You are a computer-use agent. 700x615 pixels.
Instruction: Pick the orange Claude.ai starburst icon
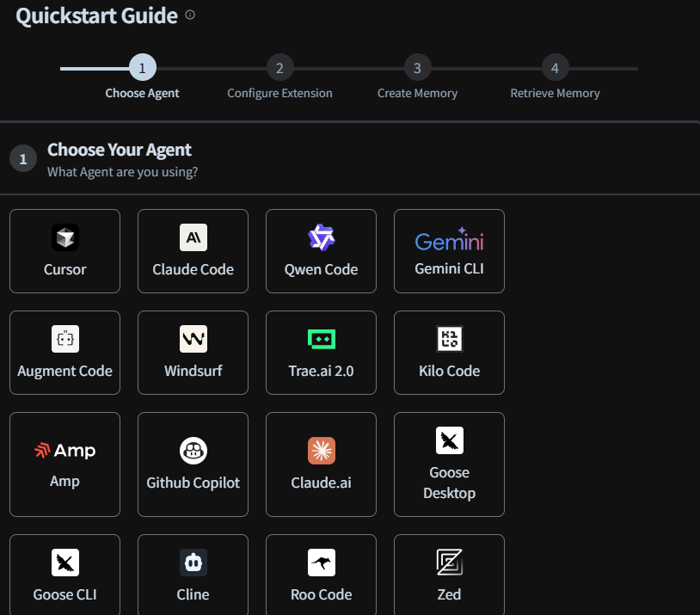coord(322,451)
